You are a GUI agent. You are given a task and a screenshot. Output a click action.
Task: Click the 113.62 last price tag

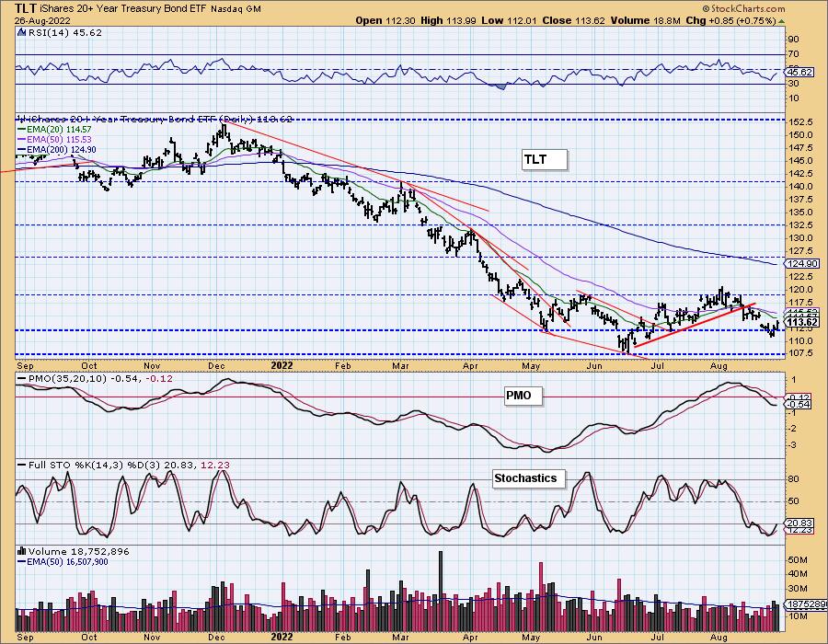click(802, 322)
